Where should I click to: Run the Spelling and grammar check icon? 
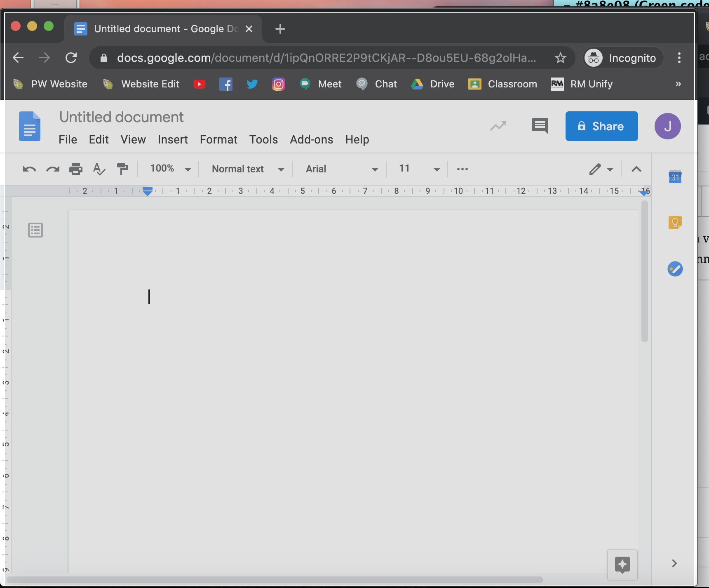(x=99, y=169)
